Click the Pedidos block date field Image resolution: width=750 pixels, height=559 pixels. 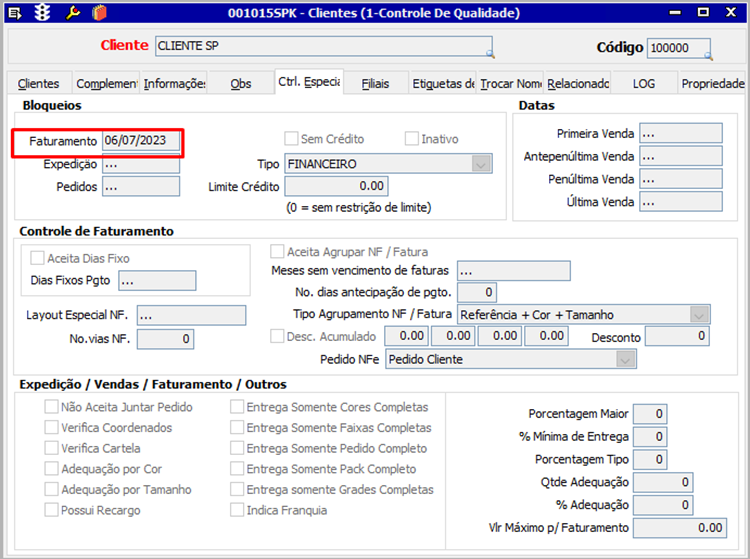click(x=141, y=186)
